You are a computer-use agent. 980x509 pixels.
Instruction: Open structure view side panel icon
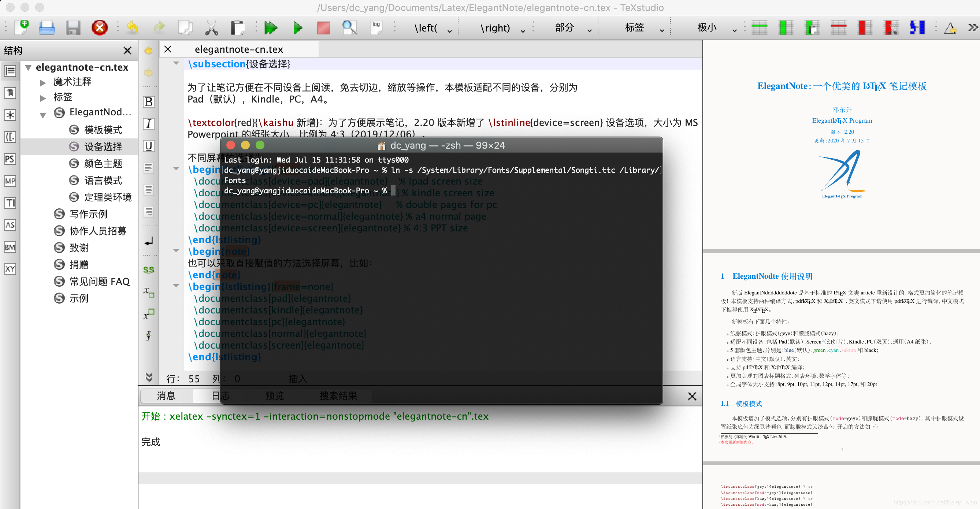pos(10,71)
